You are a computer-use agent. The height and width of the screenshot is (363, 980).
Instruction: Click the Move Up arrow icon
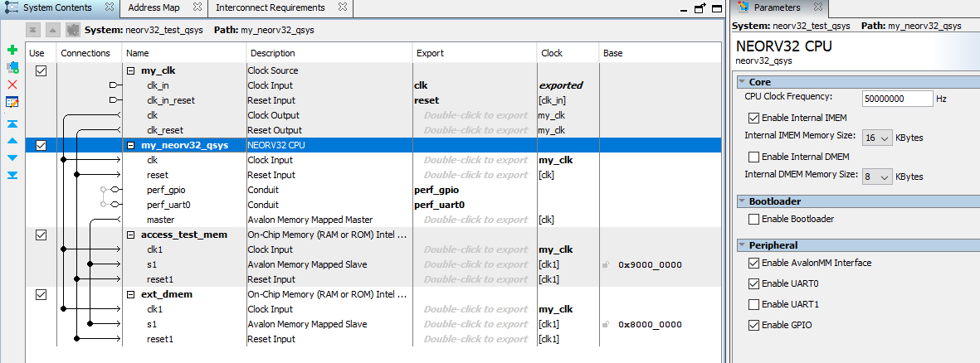pyautogui.click(x=12, y=140)
